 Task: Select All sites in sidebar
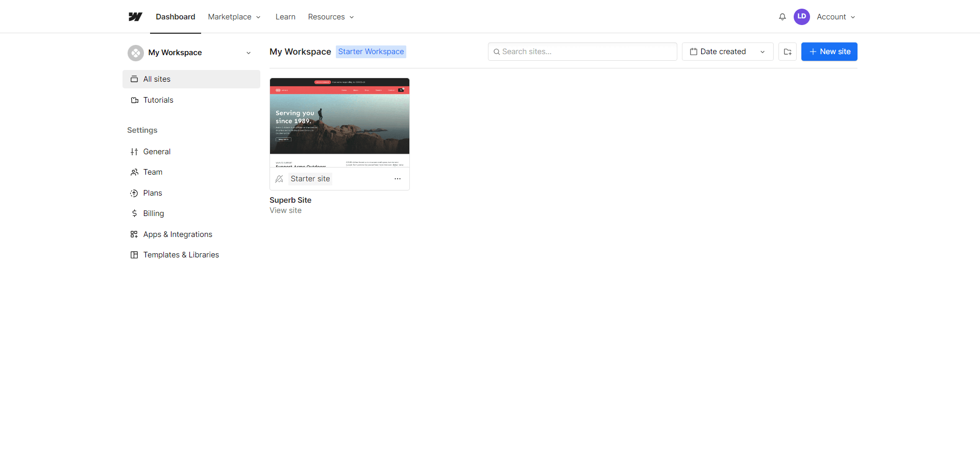pyautogui.click(x=191, y=79)
